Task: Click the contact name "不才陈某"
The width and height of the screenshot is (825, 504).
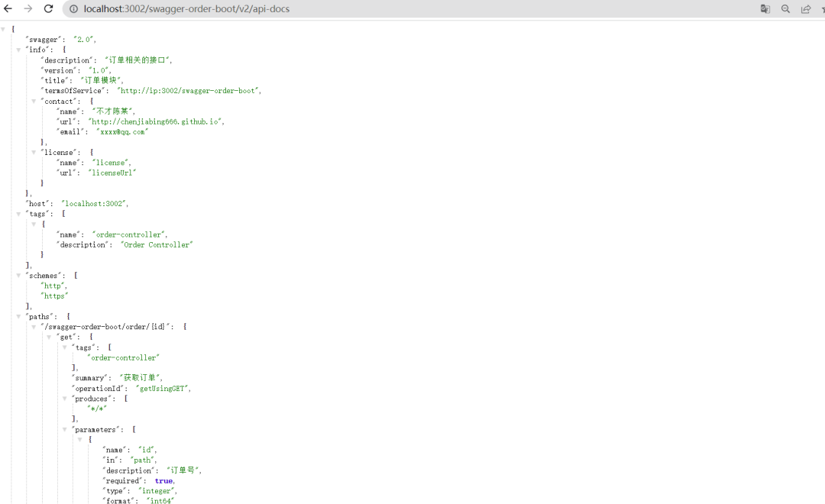Action: pos(112,111)
